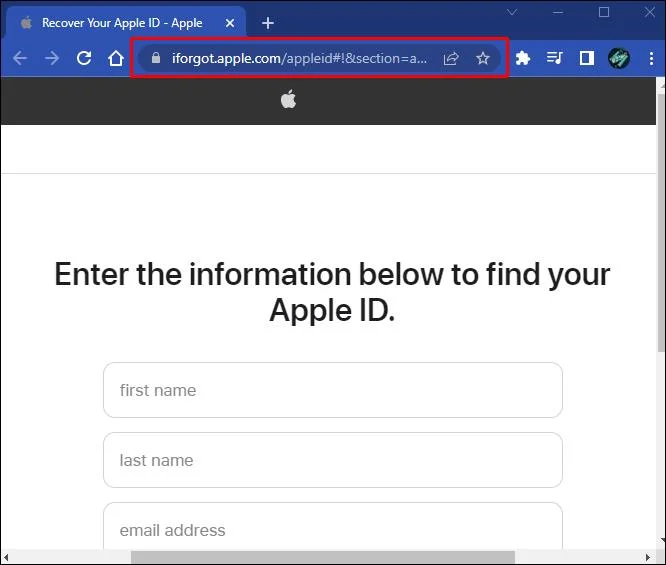Open the Chrome profile avatar

pos(619,58)
